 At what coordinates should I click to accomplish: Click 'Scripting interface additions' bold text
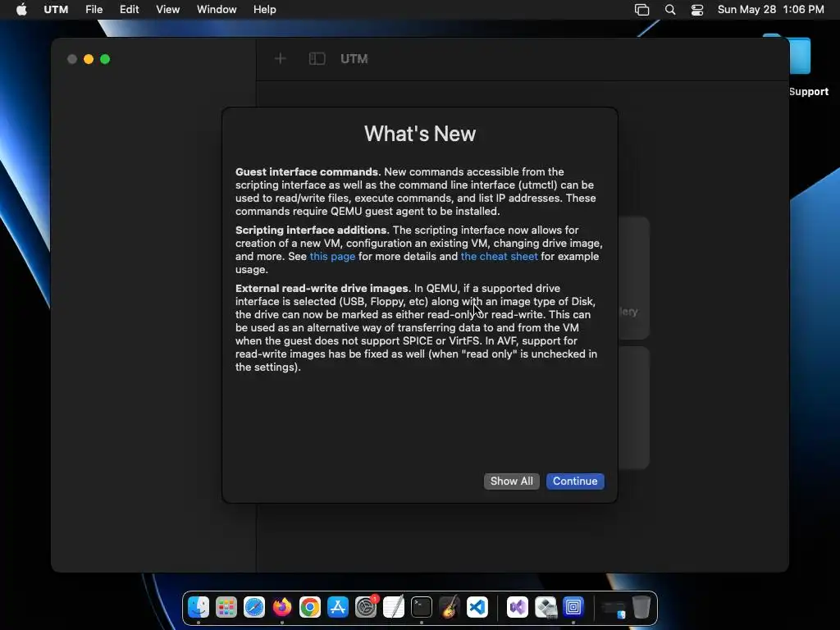(x=311, y=231)
